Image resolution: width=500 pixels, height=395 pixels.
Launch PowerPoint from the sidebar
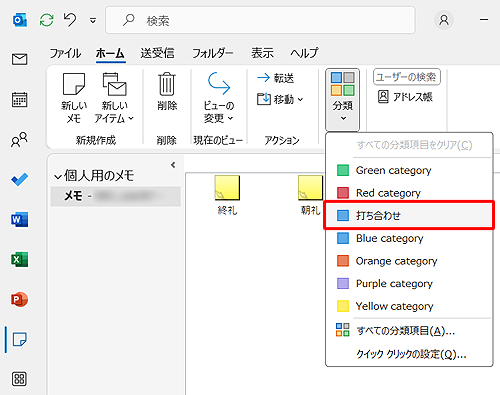click(20, 299)
